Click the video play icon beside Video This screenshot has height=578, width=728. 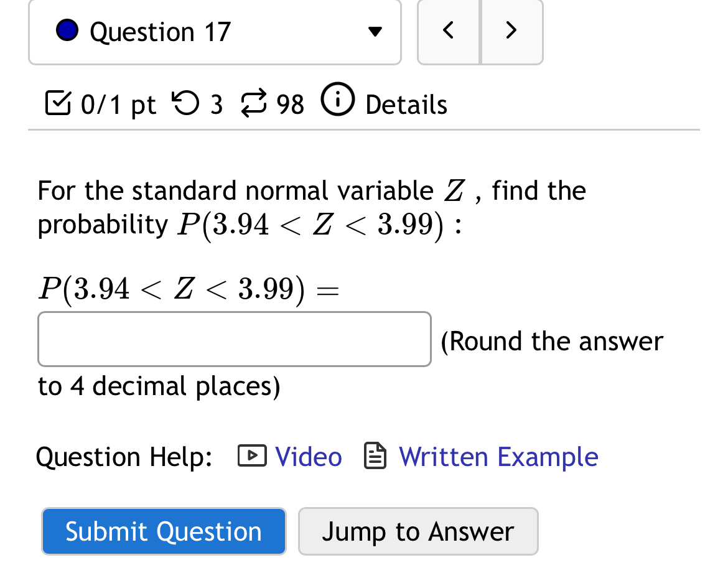pos(251,455)
